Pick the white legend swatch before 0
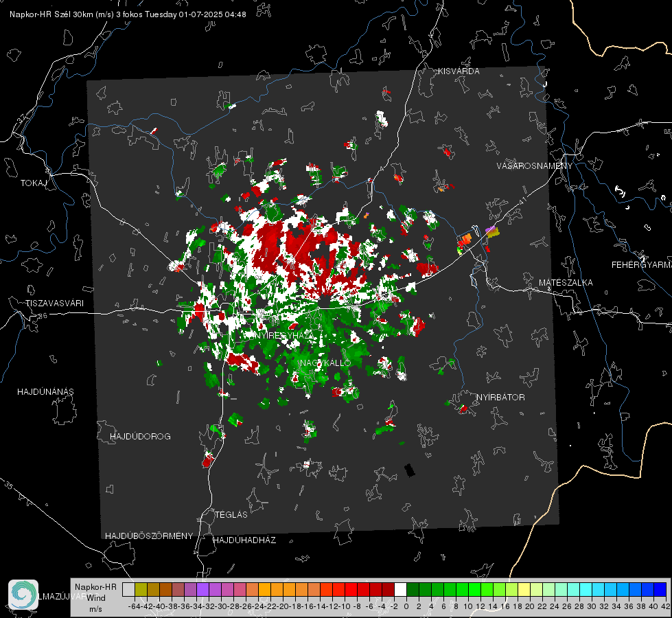The height and width of the screenshot is (618, 672). point(400,589)
